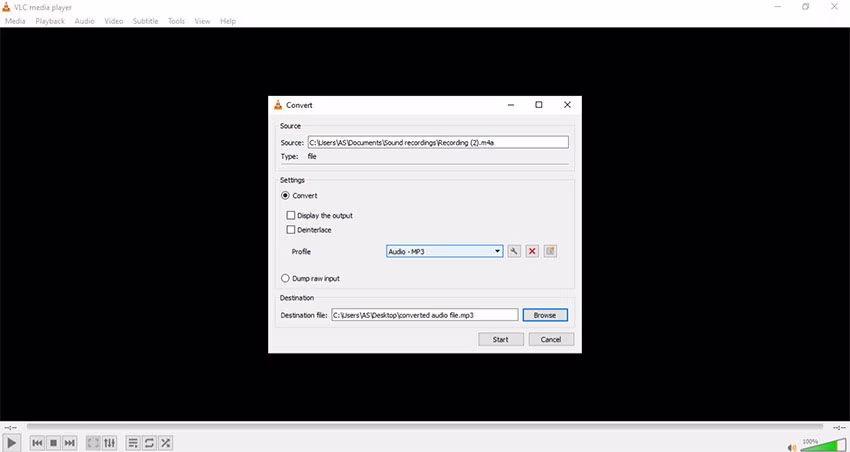This screenshot has height=452, width=850.
Task: Close the Convert dialog window
Action: (567, 105)
